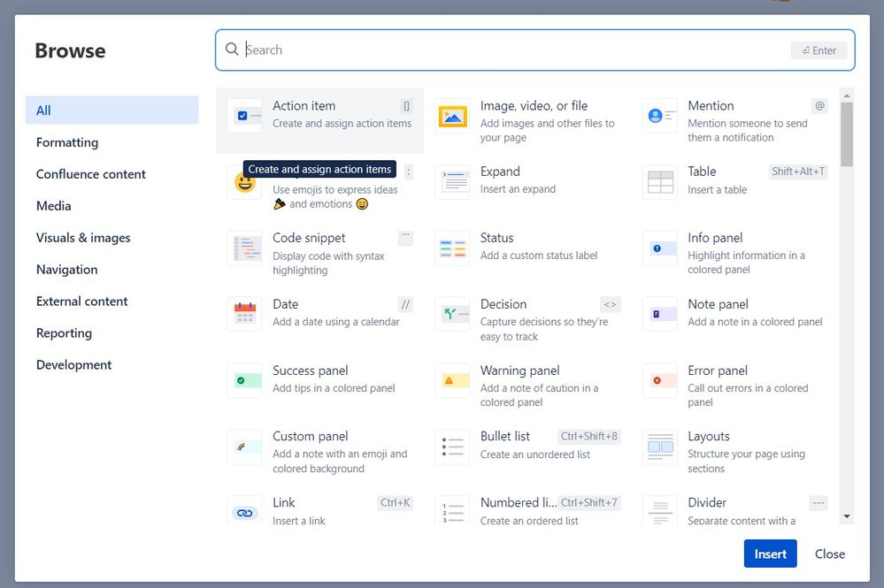Click the blue Insert button
The image size is (884, 588).
pos(770,554)
